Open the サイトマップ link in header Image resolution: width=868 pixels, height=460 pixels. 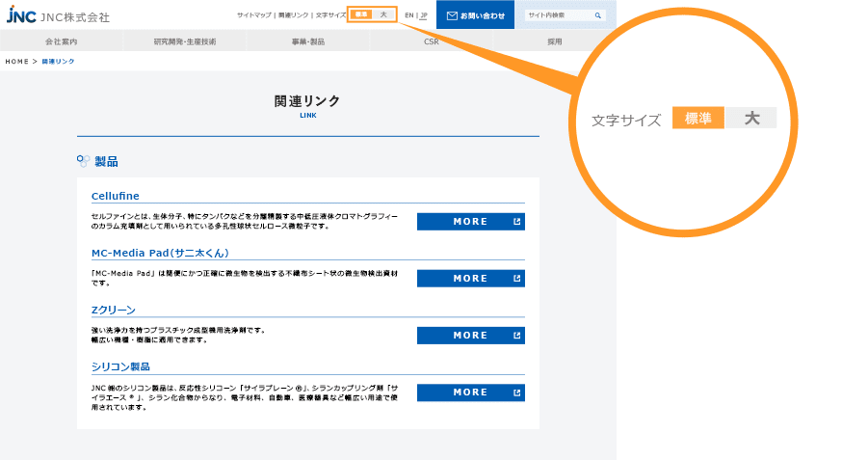254,15
